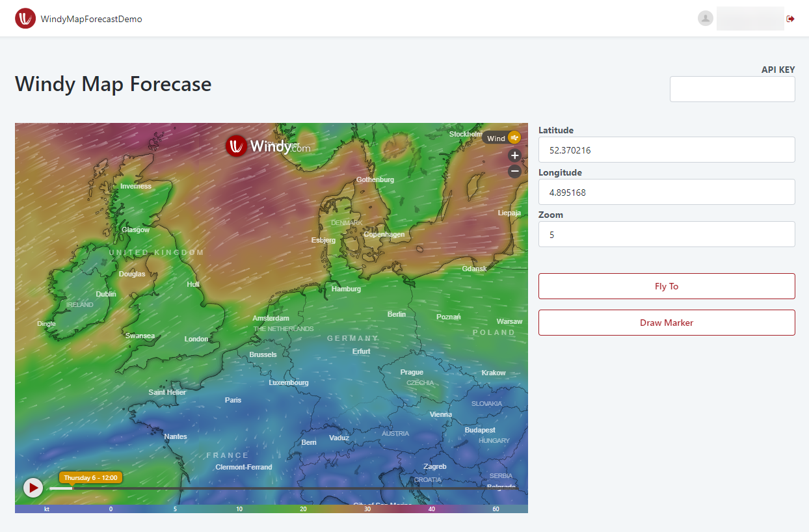Click the Longitude input field
809x532 pixels.
(x=667, y=192)
